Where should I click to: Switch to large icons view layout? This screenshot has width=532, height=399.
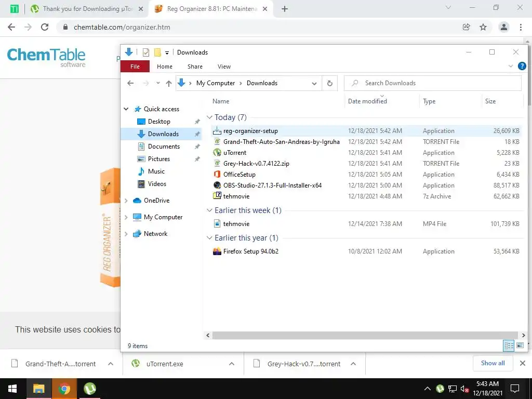[520, 345]
